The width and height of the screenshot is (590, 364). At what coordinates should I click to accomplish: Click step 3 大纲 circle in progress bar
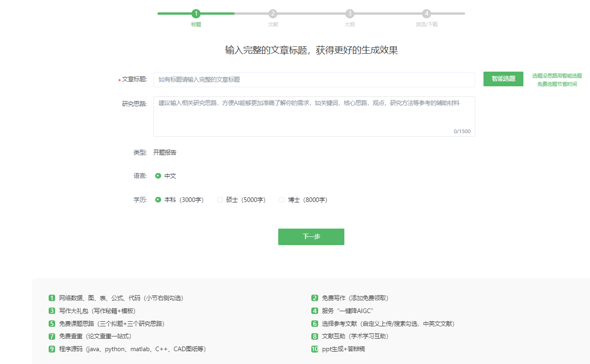click(350, 14)
